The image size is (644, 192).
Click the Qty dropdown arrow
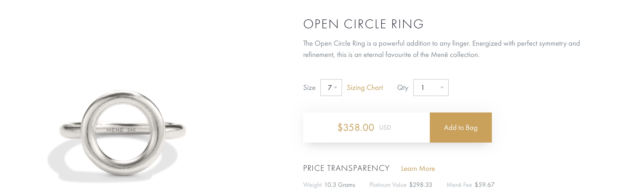click(442, 88)
